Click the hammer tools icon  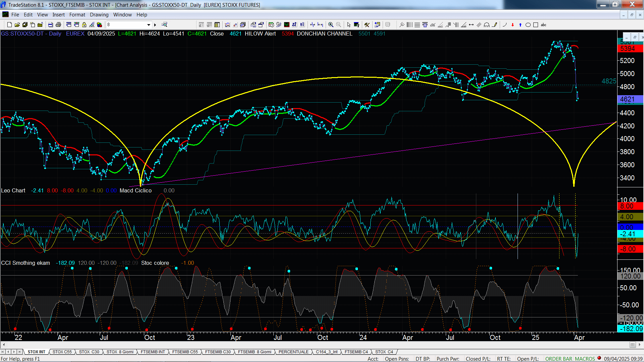(367, 24)
